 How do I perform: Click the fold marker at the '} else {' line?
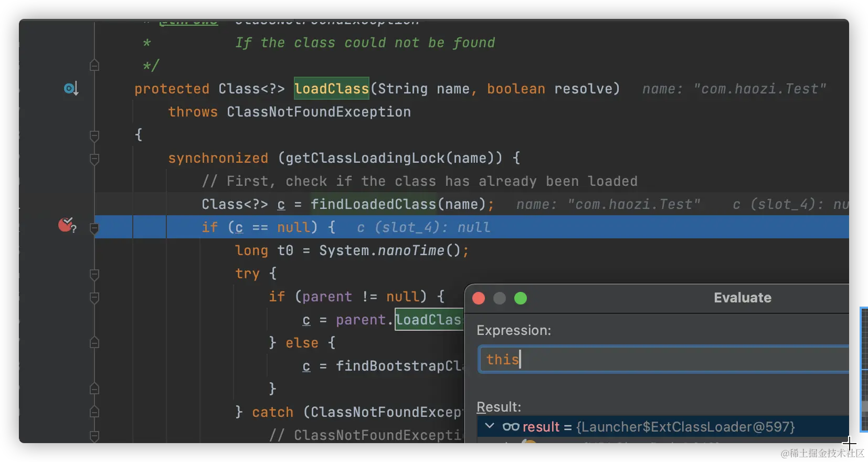94,343
